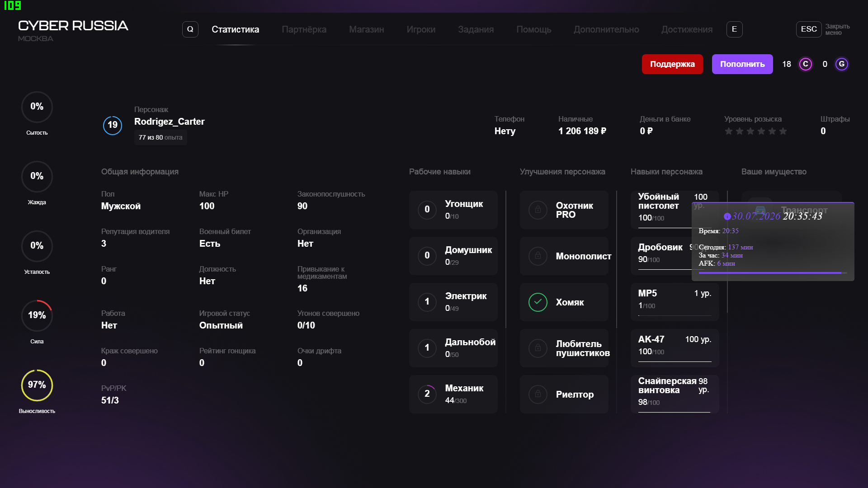
Task: Open the Задания tab
Action: pyautogui.click(x=476, y=29)
